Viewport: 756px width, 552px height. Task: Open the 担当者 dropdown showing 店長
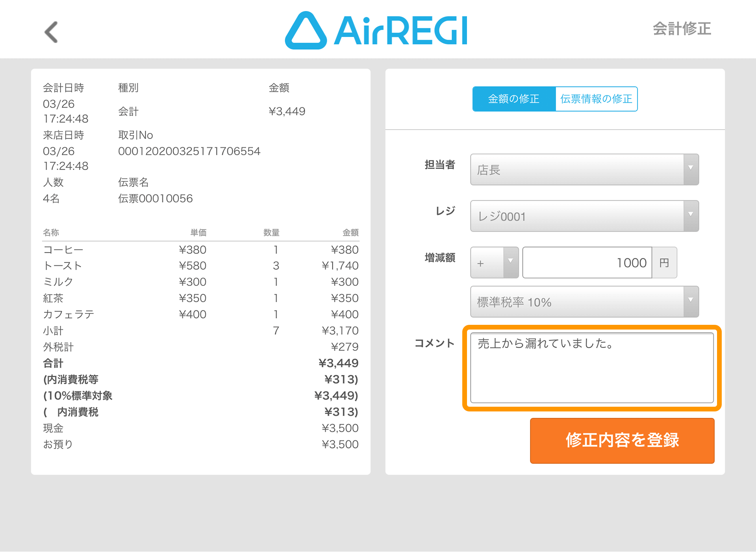click(x=584, y=169)
